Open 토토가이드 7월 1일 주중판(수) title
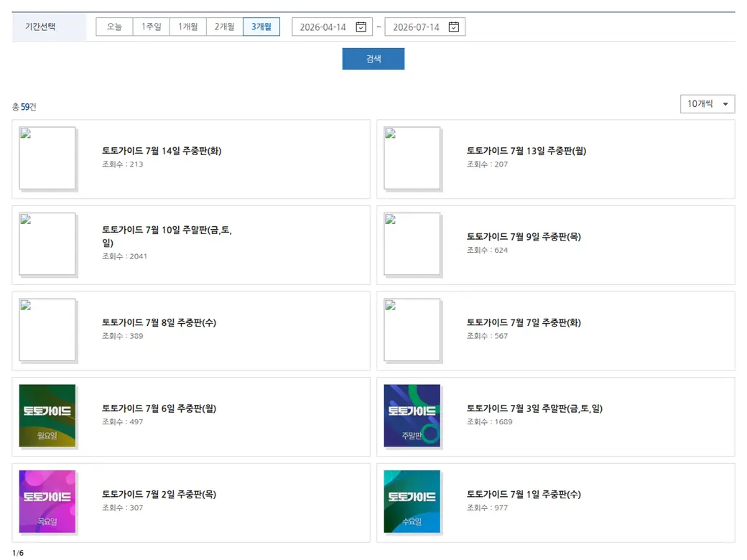The height and width of the screenshot is (560, 747). click(x=524, y=494)
